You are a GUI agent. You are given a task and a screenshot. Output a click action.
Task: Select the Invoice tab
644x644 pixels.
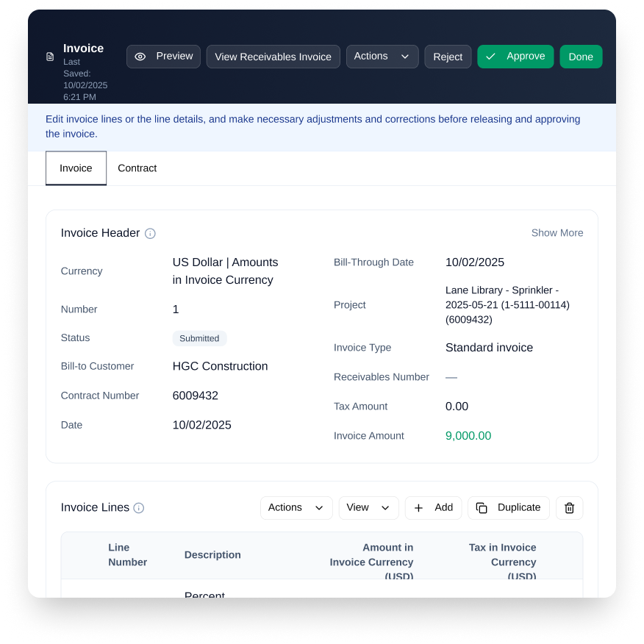(76, 168)
